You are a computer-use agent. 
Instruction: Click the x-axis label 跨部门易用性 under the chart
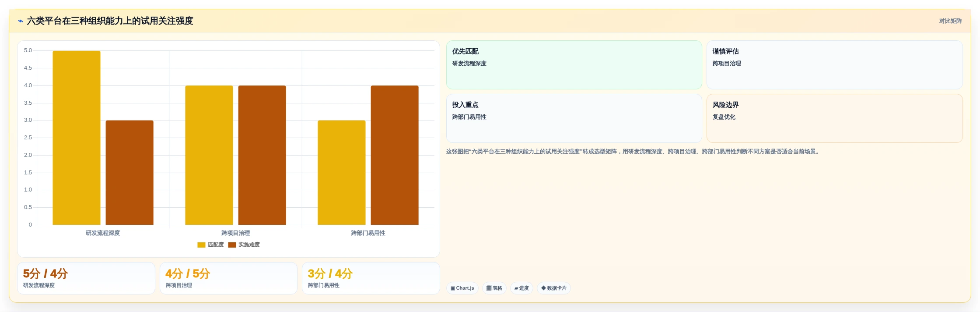pyautogui.click(x=368, y=233)
